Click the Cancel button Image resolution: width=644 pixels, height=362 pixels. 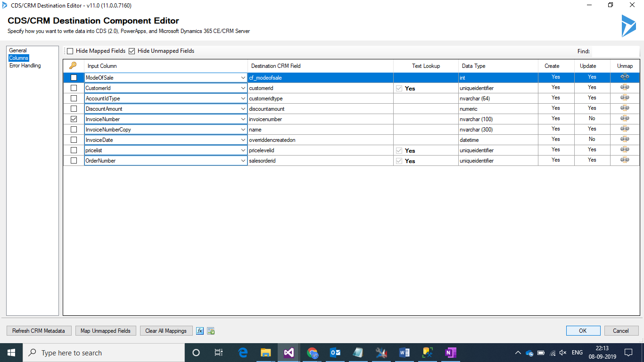[621, 331]
